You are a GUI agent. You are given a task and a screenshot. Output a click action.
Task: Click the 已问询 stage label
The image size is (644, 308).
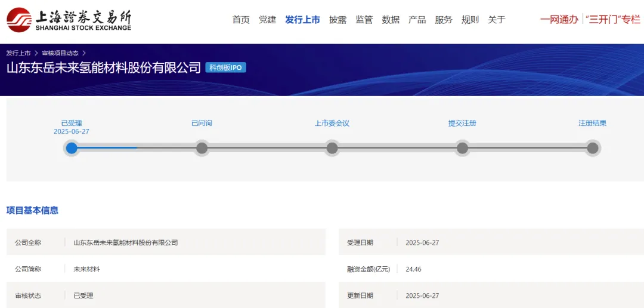click(202, 123)
